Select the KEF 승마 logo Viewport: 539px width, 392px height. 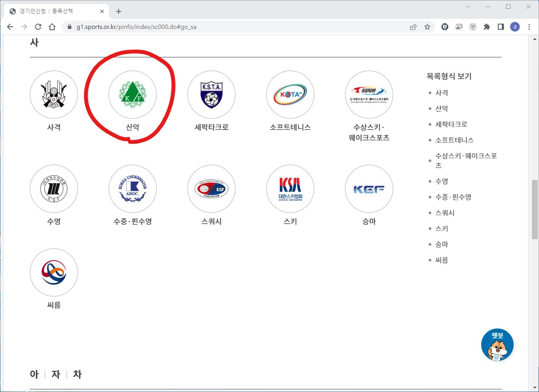click(369, 189)
